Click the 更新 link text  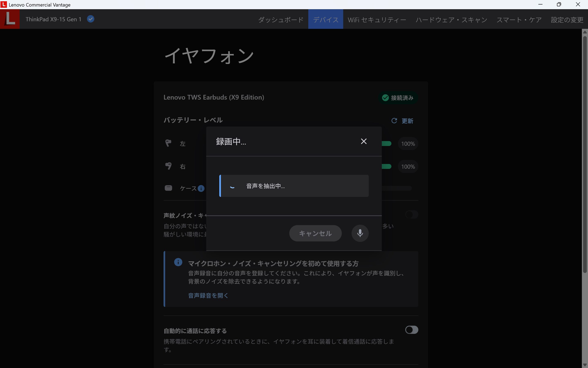click(x=408, y=121)
